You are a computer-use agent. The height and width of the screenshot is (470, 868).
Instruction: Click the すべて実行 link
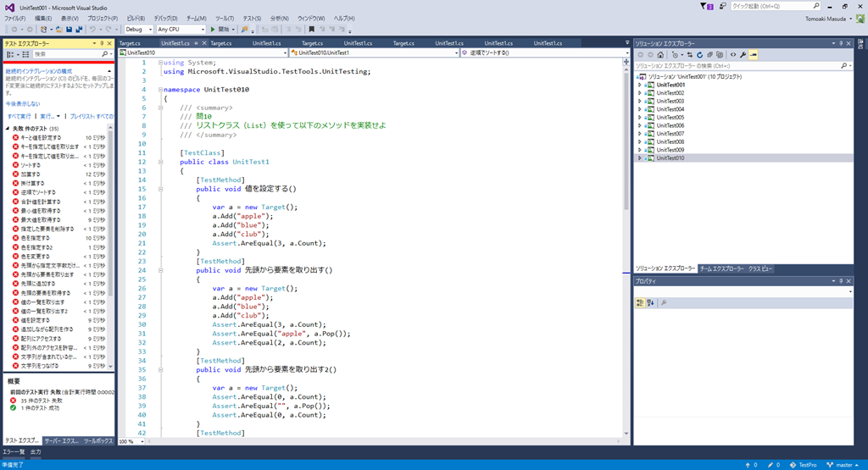pyautogui.click(x=19, y=116)
